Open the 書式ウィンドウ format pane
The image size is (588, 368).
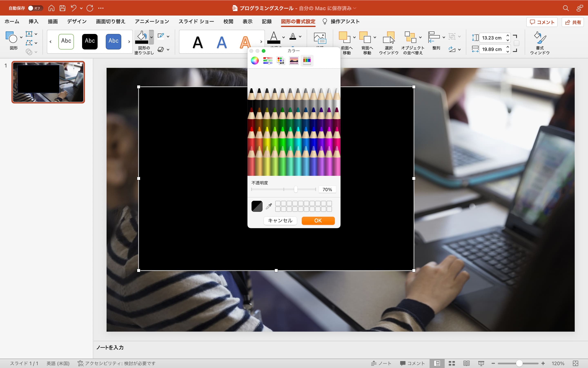[540, 43]
